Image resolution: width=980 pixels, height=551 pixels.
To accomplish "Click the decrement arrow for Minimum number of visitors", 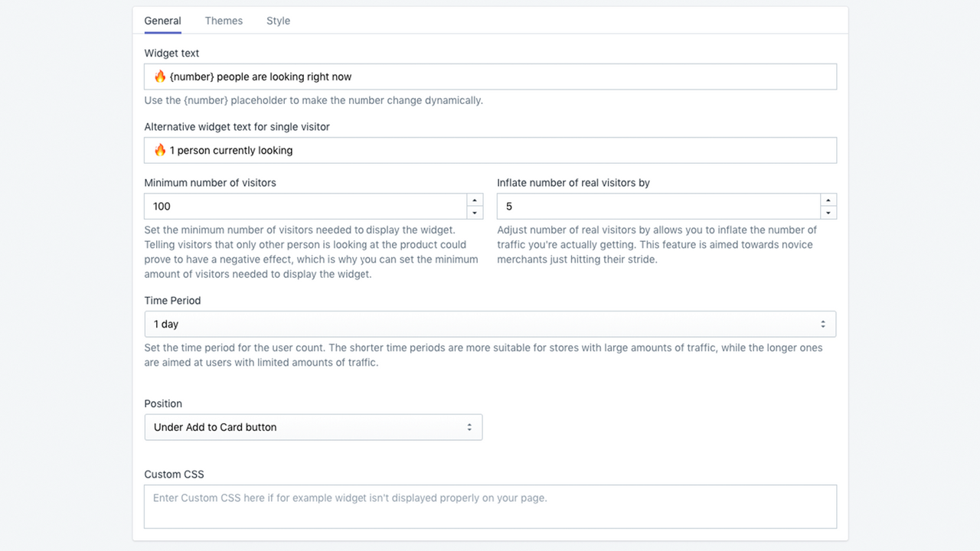I will 475,213.
